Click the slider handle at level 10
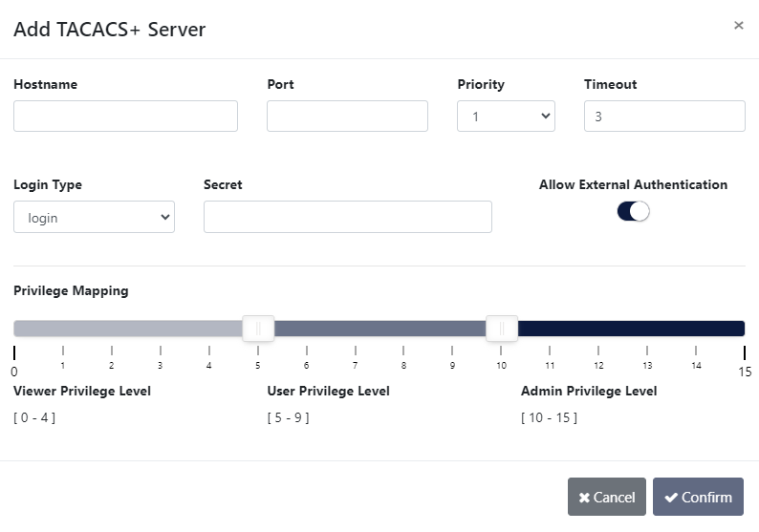759x532 pixels. tap(502, 329)
